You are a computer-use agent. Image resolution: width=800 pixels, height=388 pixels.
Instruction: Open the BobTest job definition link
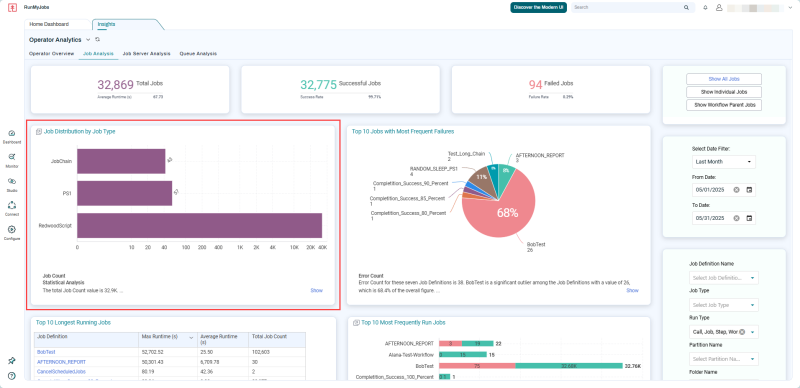pyautogui.click(x=46, y=352)
